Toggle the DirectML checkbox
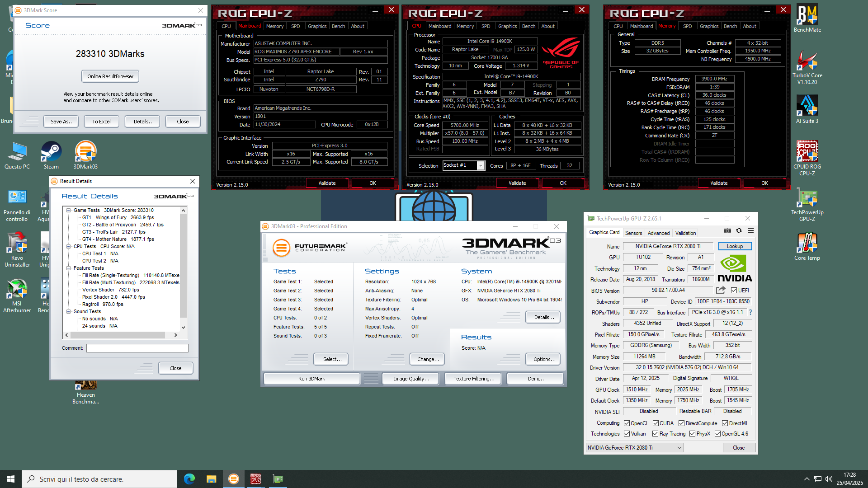This screenshot has width=868, height=488. [x=725, y=423]
